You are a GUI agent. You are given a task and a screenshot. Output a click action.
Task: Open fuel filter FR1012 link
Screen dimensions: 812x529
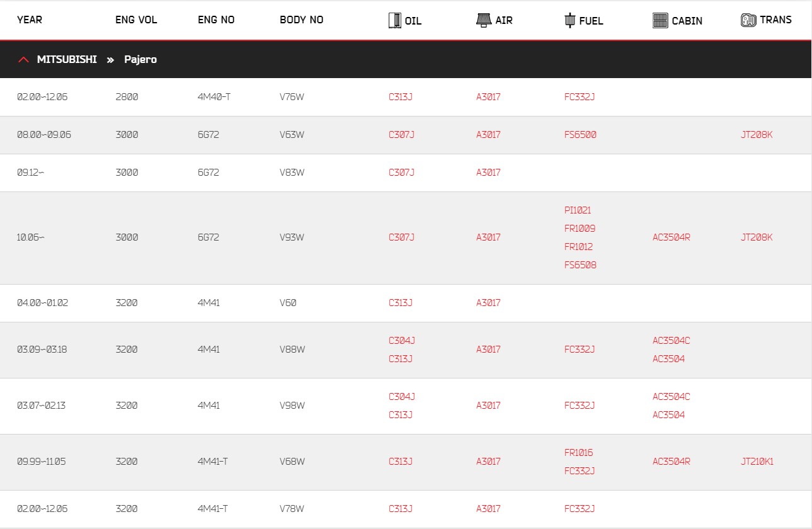pyautogui.click(x=578, y=247)
